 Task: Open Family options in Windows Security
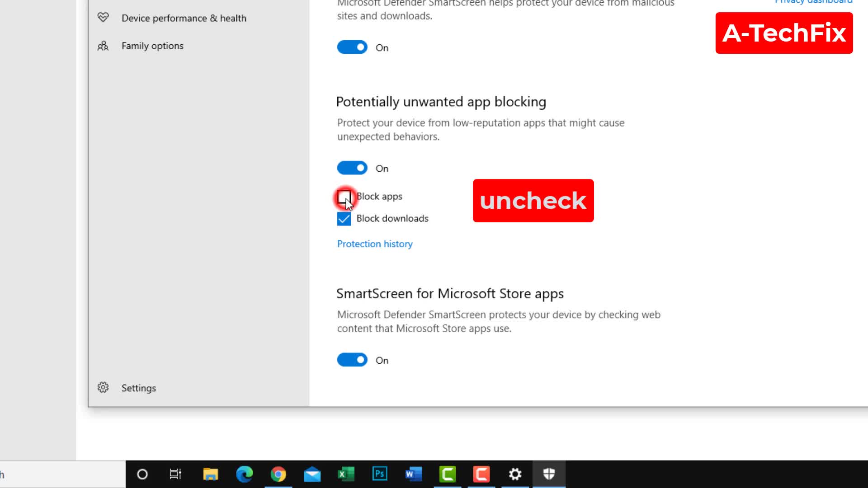(152, 46)
